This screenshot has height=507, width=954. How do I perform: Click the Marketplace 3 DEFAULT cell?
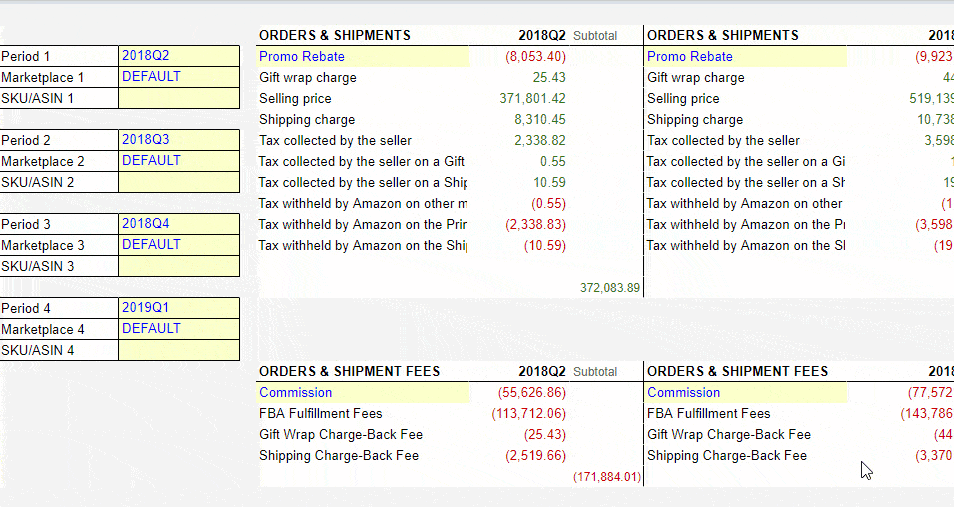point(178,245)
